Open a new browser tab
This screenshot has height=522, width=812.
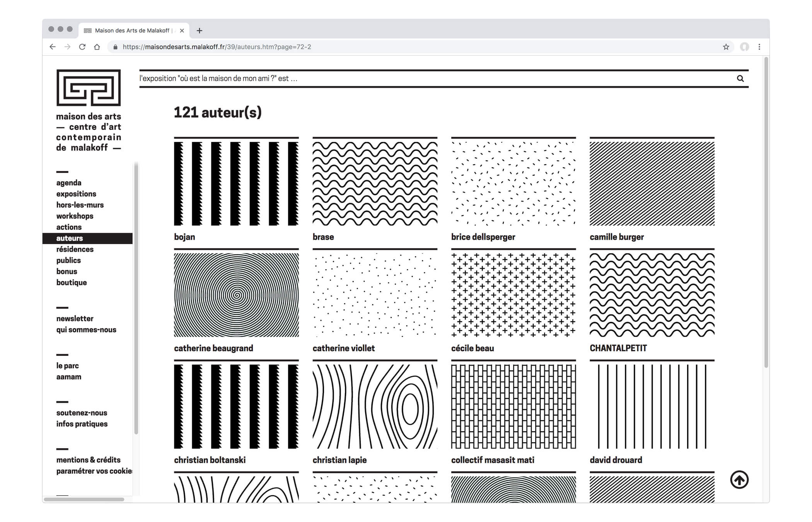(200, 31)
